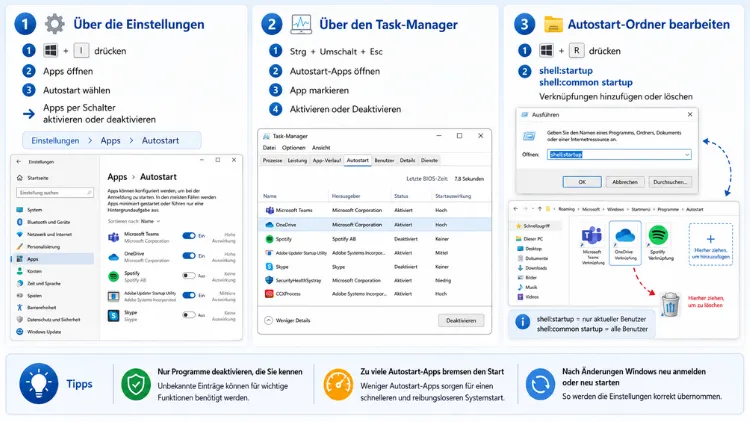
Task: Open Optionen menu in Task-Manager
Action: [293, 148]
